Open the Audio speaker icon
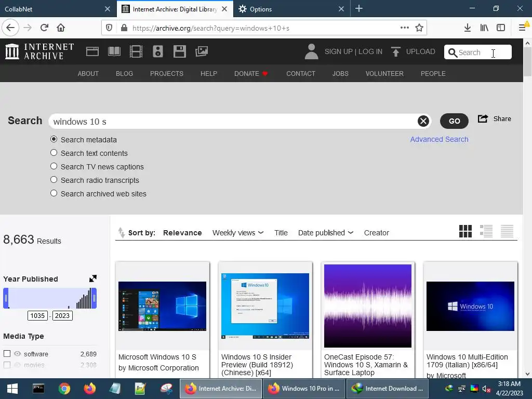This screenshot has height=399, width=532. pos(158,51)
